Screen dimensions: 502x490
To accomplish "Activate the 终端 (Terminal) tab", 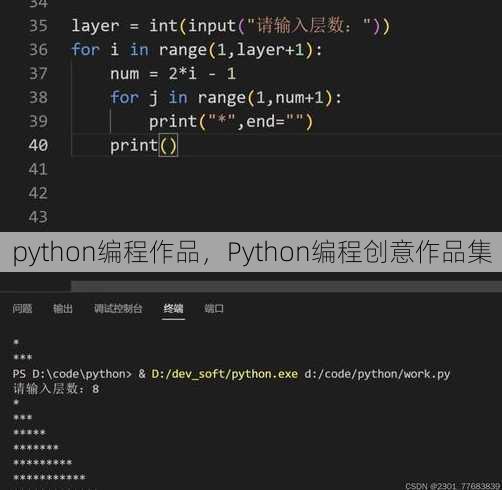I will click(x=173, y=309).
